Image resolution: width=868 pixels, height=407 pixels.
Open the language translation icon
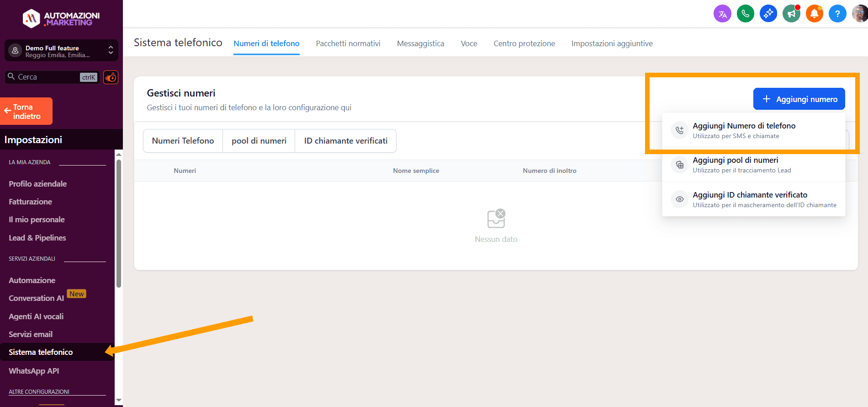coord(722,14)
